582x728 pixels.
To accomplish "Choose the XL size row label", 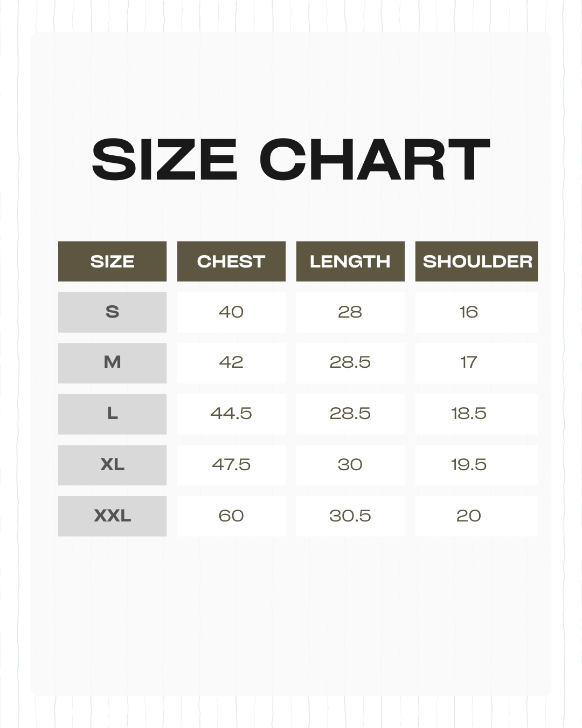I will (112, 465).
